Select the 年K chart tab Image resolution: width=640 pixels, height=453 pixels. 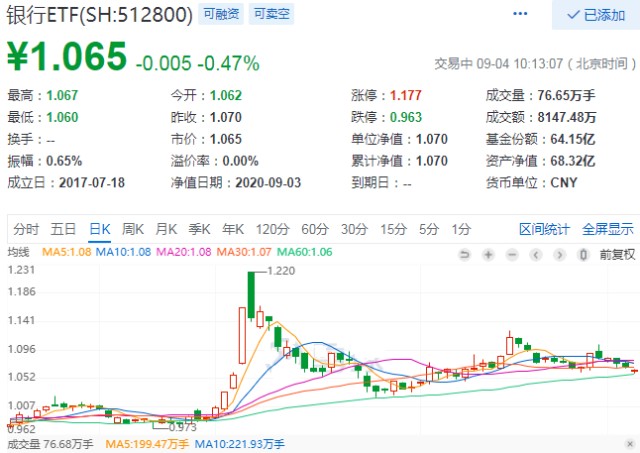coord(233,229)
